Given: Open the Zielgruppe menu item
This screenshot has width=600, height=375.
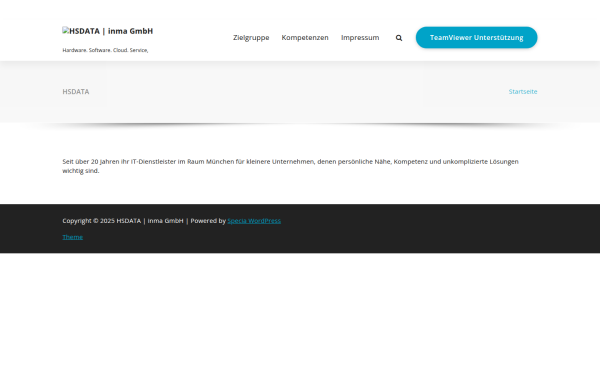Looking at the screenshot, I should (251, 38).
